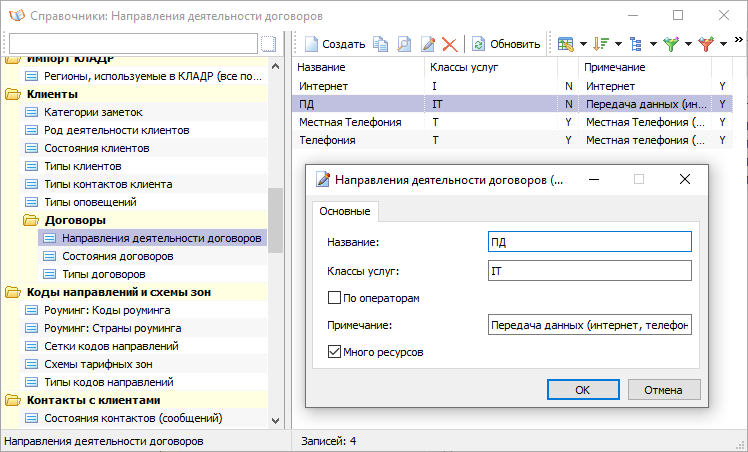
Task: Click the edit record pencil icon
Action: coord(428,44)
